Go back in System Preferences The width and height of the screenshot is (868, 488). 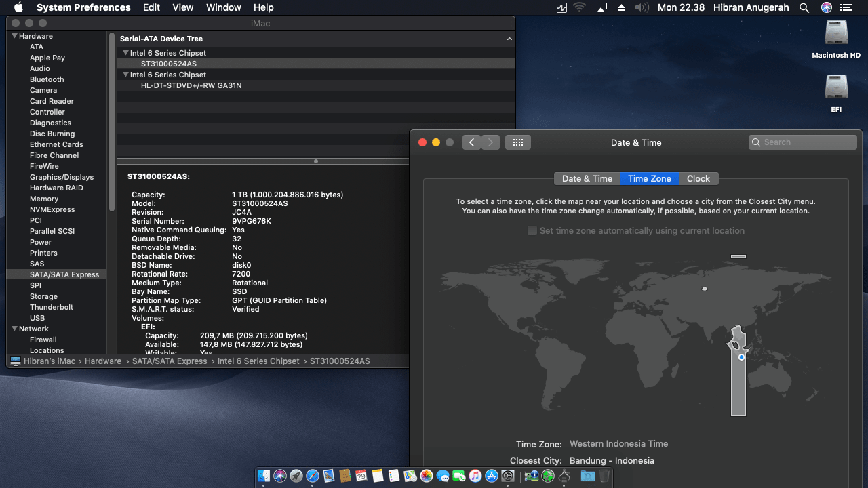point(471,142)
